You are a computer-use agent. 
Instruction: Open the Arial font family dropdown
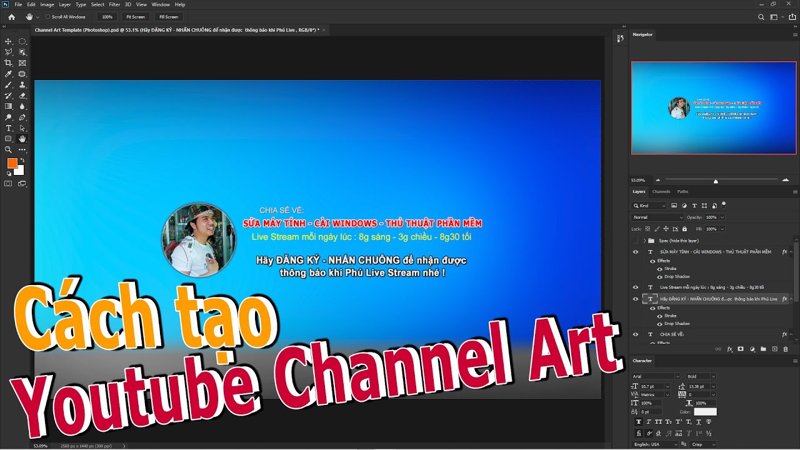click(x=656, y=377)
